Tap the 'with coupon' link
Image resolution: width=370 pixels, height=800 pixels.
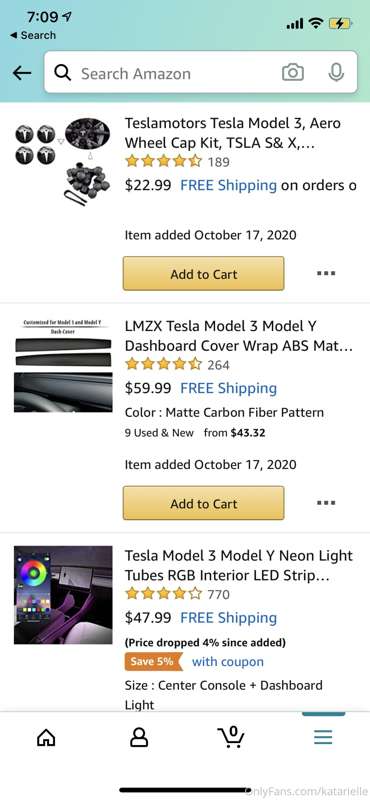click(228, 662)
